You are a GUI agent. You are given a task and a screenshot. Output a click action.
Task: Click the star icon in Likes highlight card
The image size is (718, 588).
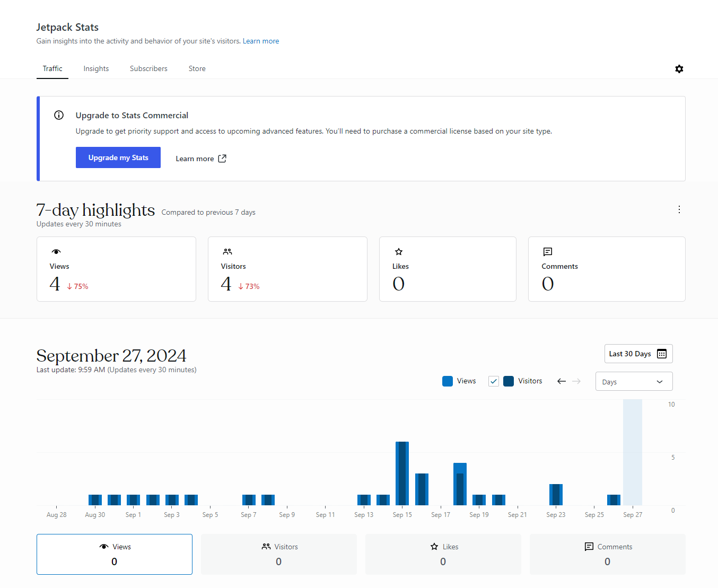(399, 251)
